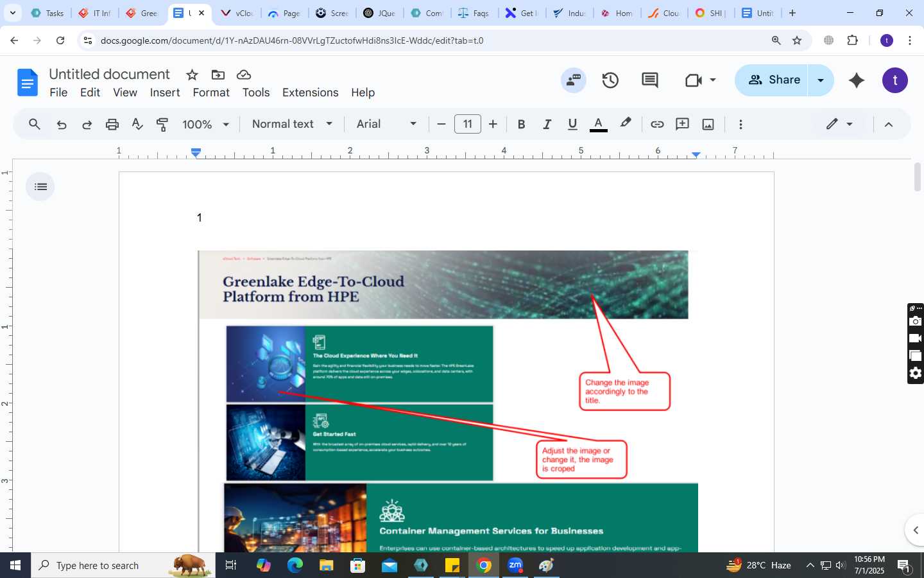Viewport: 924px width, 578px height.
Task: Click the Windows Start button
Action: click(x=15, y=565)
